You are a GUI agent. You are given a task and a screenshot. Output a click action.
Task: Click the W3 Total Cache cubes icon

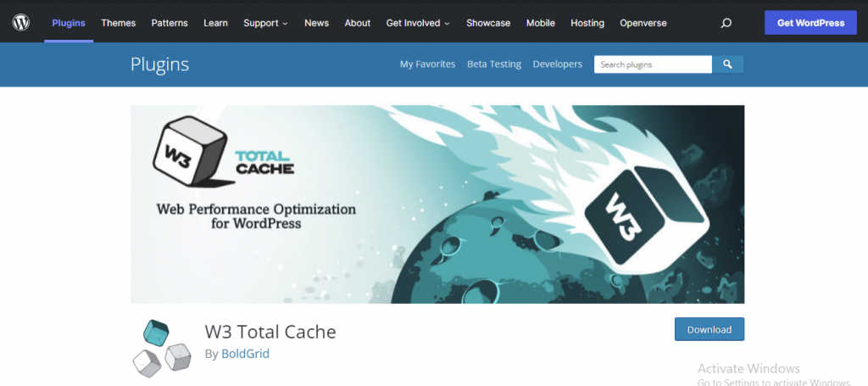(x=162, y=349)
